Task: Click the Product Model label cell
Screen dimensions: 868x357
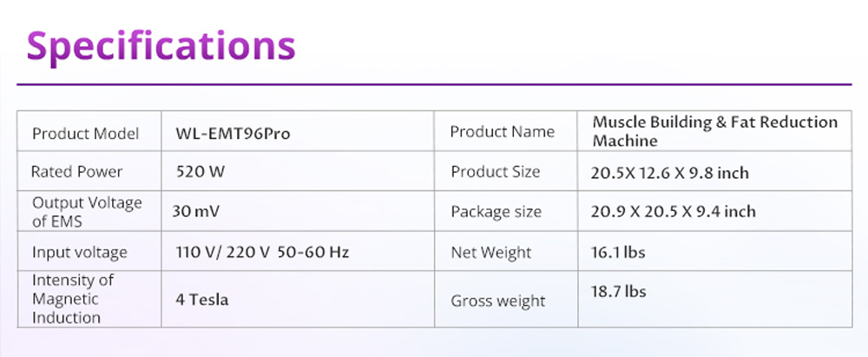Action: tap(85, 134)
